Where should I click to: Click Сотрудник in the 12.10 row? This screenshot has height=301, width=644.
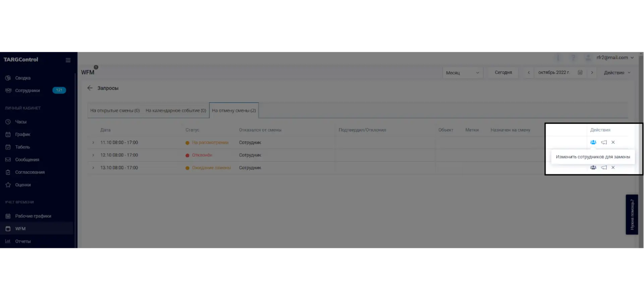(x=250, y=155)
